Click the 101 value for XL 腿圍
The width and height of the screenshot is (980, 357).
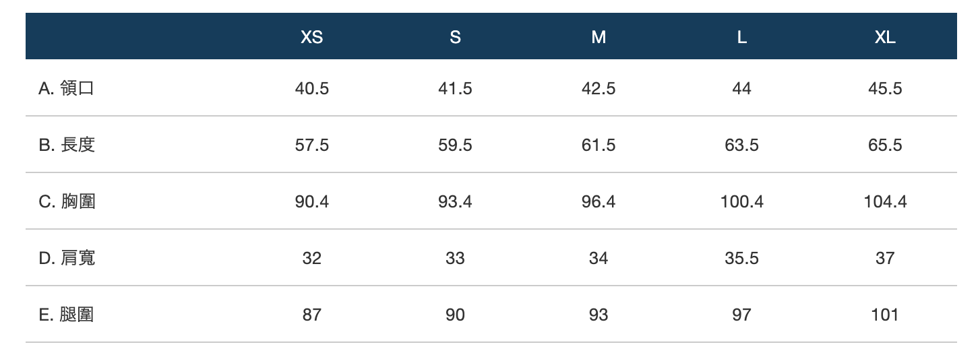coord(885,315)
